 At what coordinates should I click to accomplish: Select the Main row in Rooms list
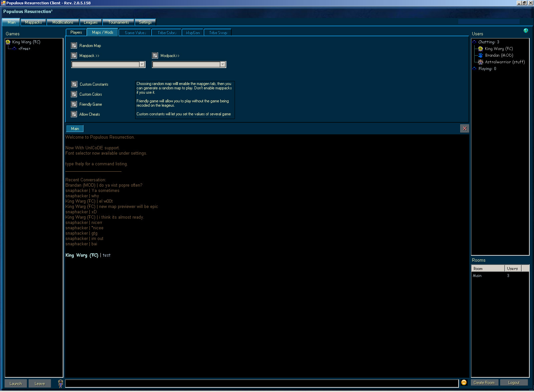pos(500,276)
